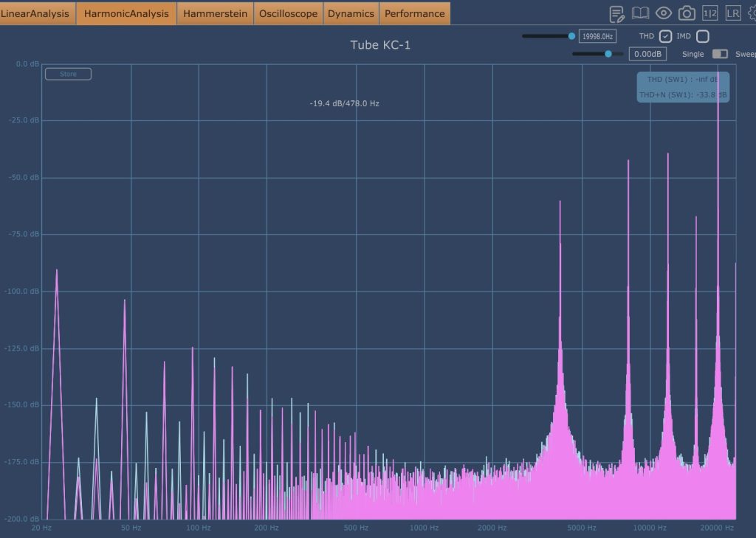Open the manual book icon
The image size is (756, 538).
coord(640,13)
